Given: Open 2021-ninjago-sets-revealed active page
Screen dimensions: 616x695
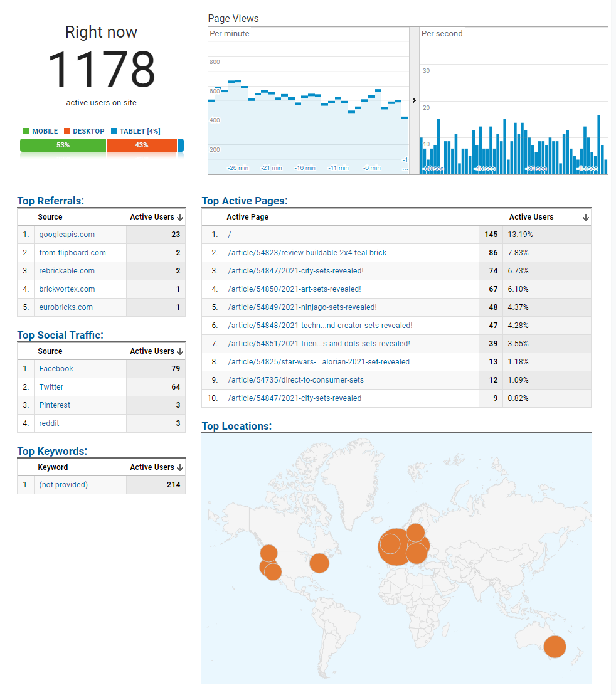Looking at the screenshot, I should point(302,307).
